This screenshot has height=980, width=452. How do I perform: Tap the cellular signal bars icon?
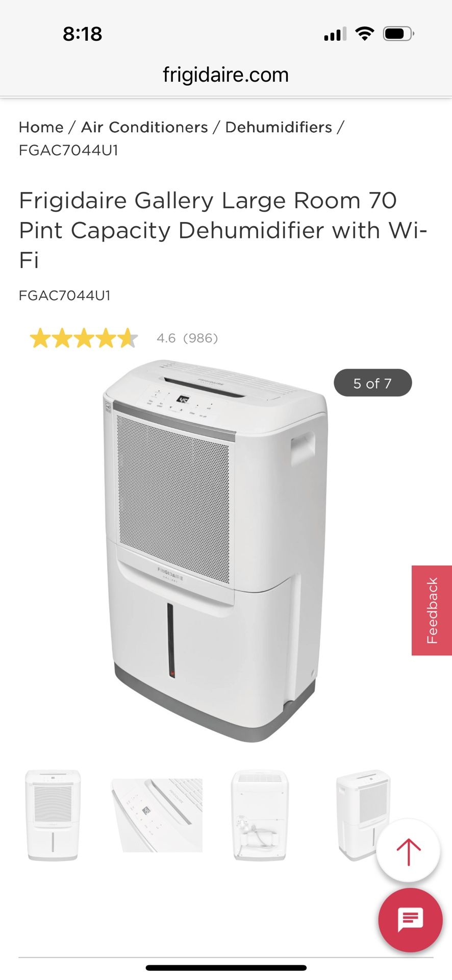click(335, 34)
